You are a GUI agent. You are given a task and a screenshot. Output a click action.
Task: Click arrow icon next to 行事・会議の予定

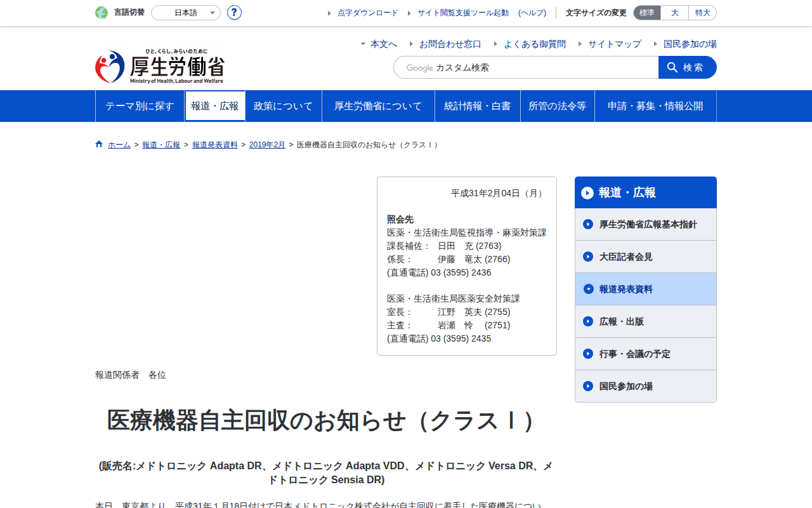(588, 354)
